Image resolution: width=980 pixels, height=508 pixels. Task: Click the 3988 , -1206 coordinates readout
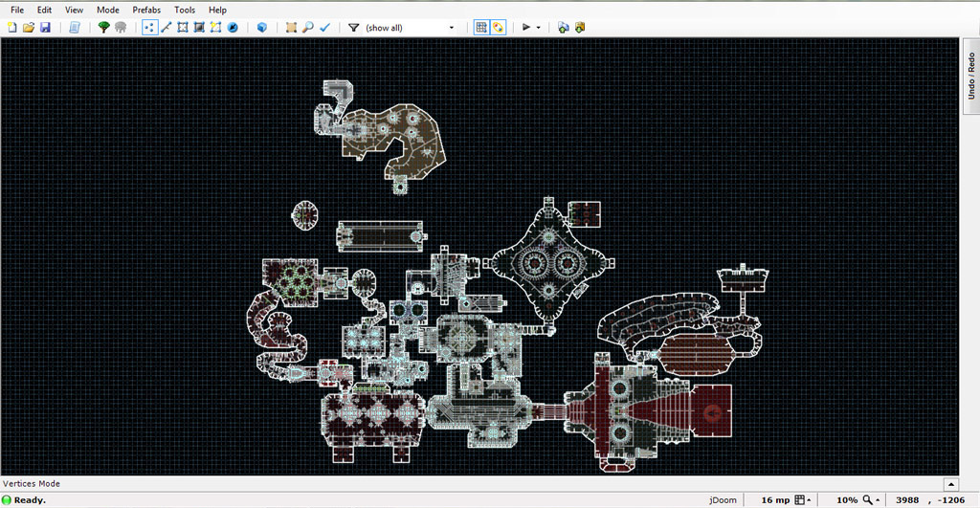pyautogui.click(x=930, y=500)
